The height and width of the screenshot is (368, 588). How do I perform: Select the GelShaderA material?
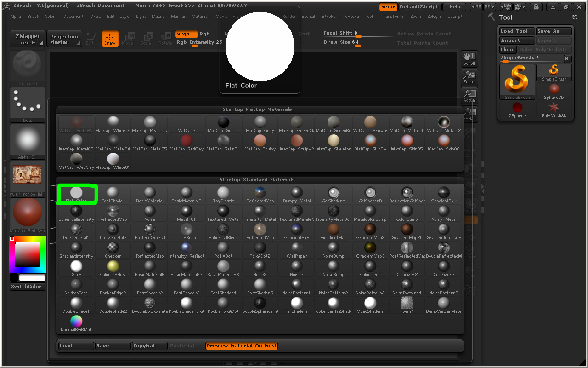coord(334,195)
